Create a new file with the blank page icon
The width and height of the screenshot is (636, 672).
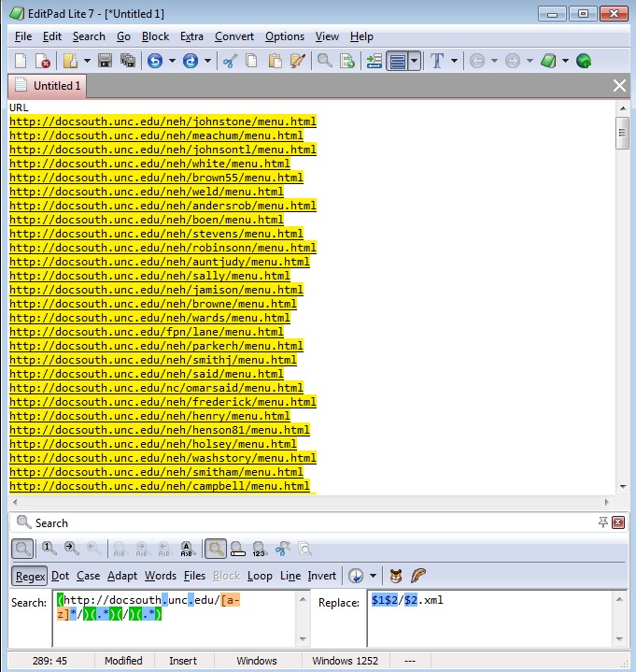point(21,61)
